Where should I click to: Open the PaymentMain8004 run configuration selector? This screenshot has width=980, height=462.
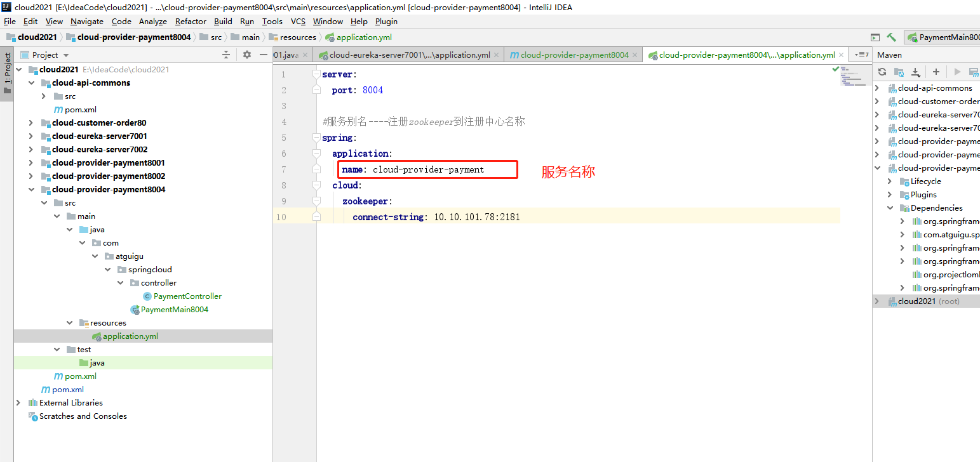pyautogui.click(x=943, y=37)
